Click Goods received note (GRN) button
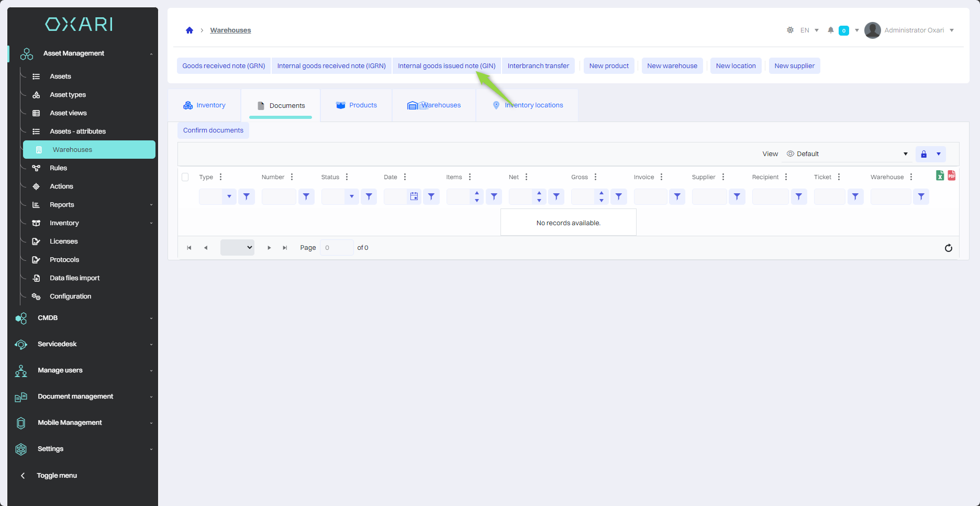The height and width of the screenshot is (506, 980). [224, 66]
